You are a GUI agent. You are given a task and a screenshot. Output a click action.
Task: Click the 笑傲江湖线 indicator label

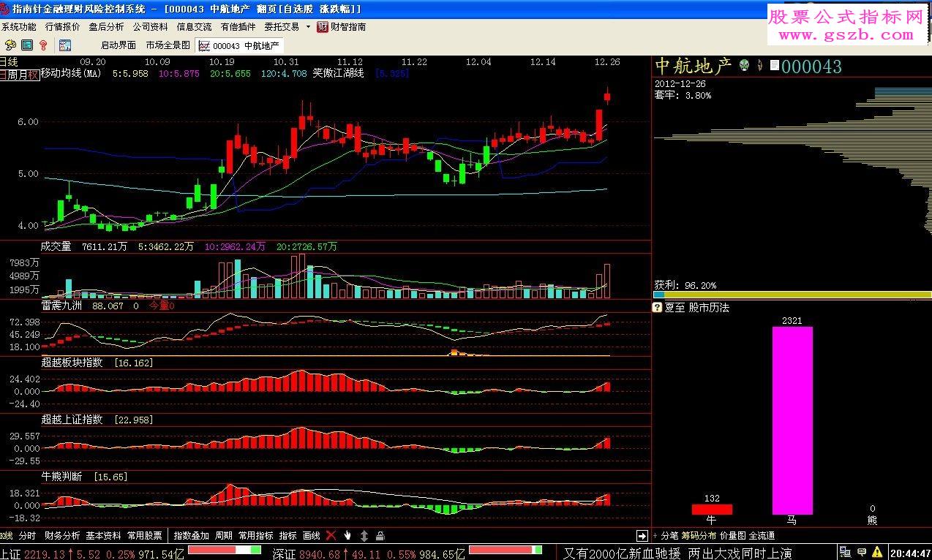click(339, 74)
